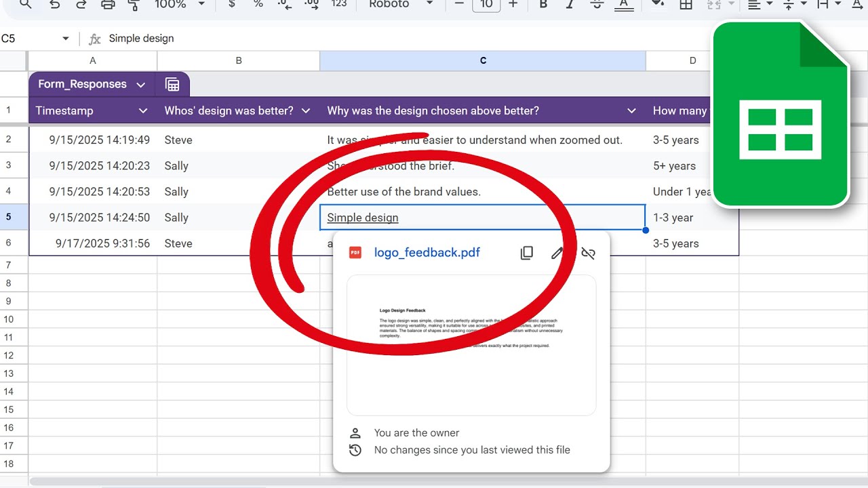Open the logo_feedback.pdf link
The width and height of the screenshot is (868, 488).
point(427,253)
